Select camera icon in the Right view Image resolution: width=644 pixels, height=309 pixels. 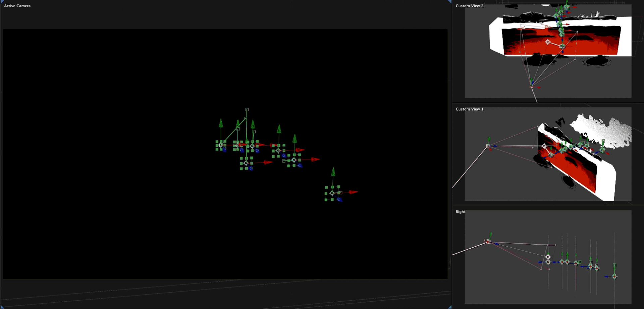488,242
